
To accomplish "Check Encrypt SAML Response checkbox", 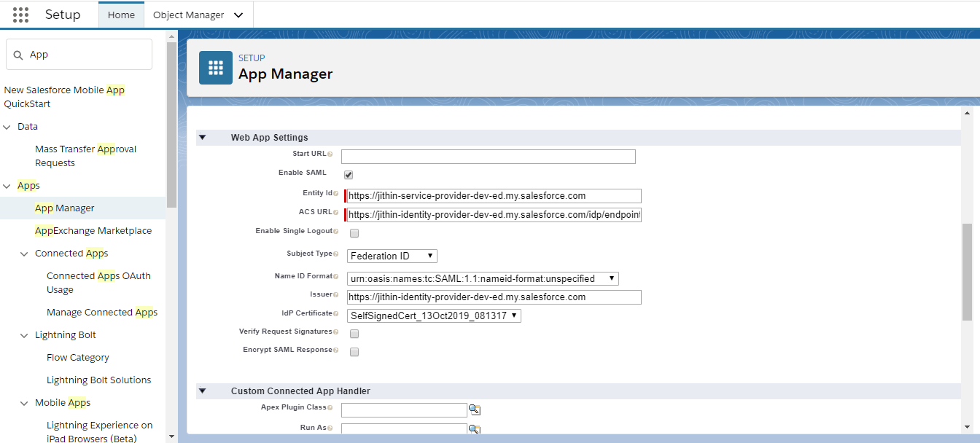I will tap(354, 352).
